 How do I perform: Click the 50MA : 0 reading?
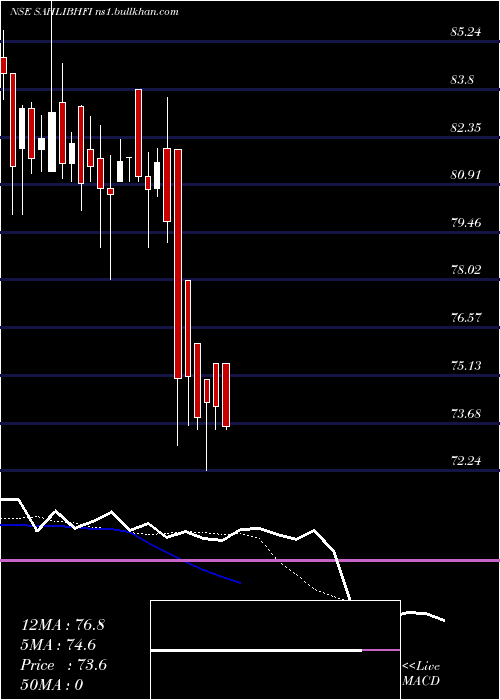coord(52,685)
